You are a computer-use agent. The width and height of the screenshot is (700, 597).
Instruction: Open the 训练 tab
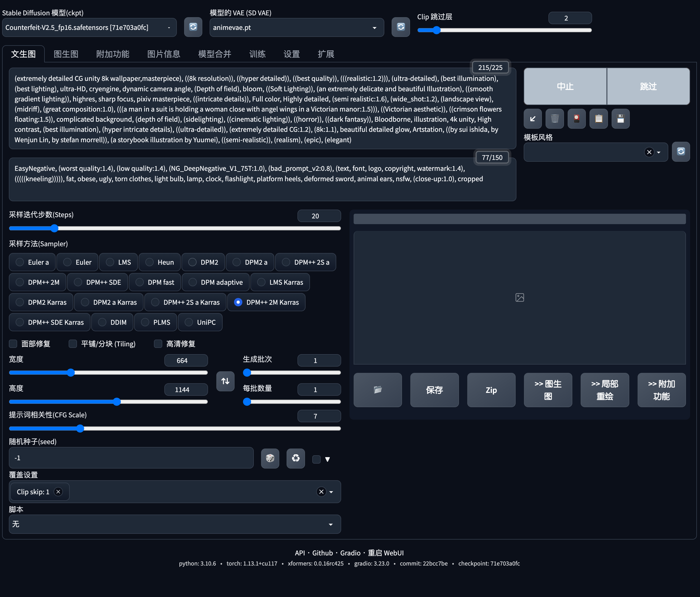click(x=257, y=54)
